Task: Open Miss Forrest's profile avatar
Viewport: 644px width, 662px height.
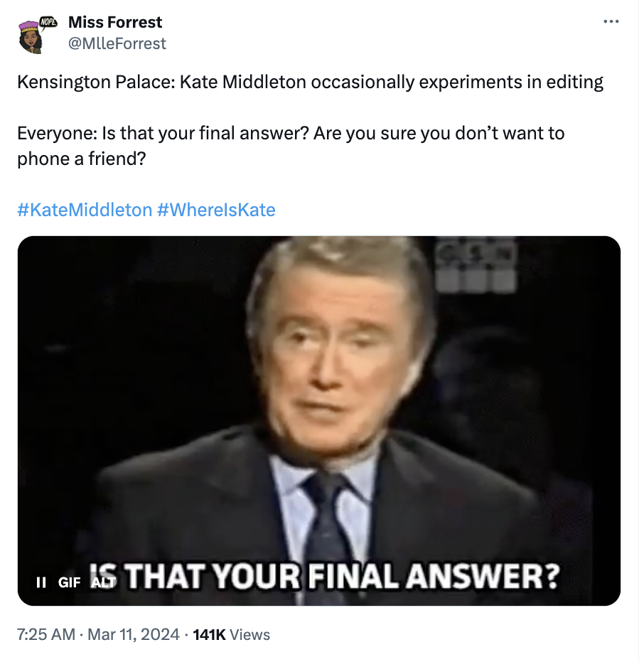Action: (x=33, y=37)
